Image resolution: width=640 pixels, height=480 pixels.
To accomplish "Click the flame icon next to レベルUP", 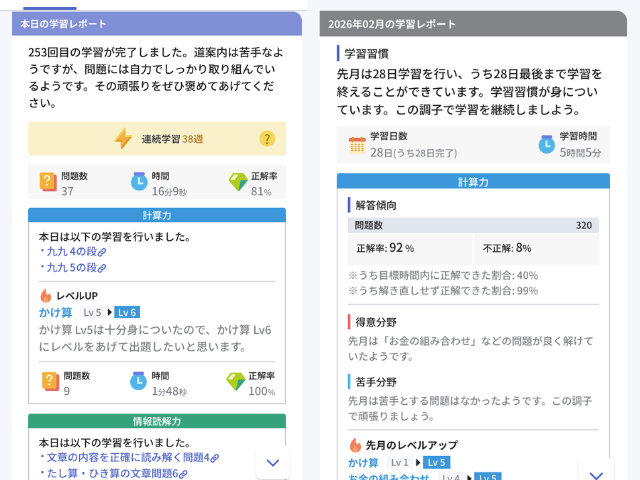I will 46,296.
